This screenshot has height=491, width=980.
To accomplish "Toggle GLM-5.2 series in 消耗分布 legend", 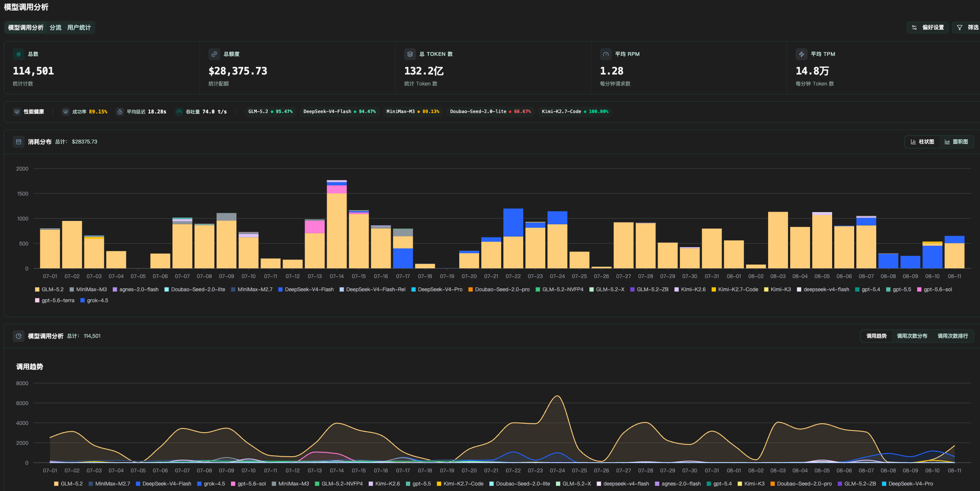I will tap(49, 290).
